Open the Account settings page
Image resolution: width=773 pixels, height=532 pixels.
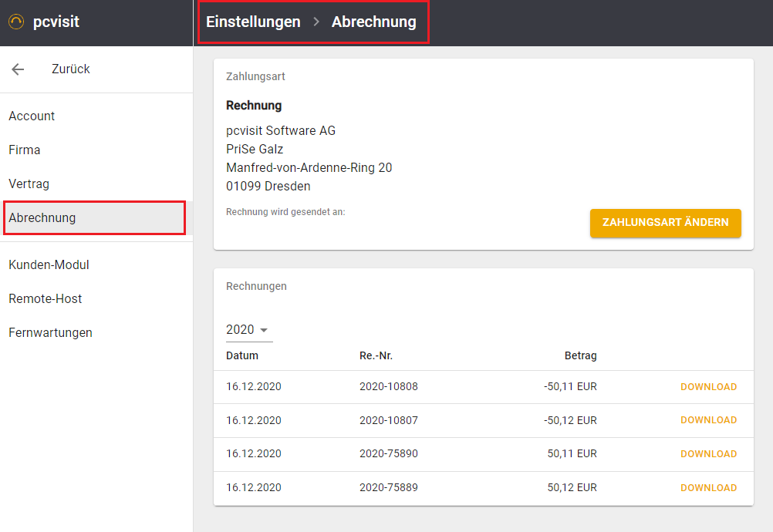[x=32, y=116]
